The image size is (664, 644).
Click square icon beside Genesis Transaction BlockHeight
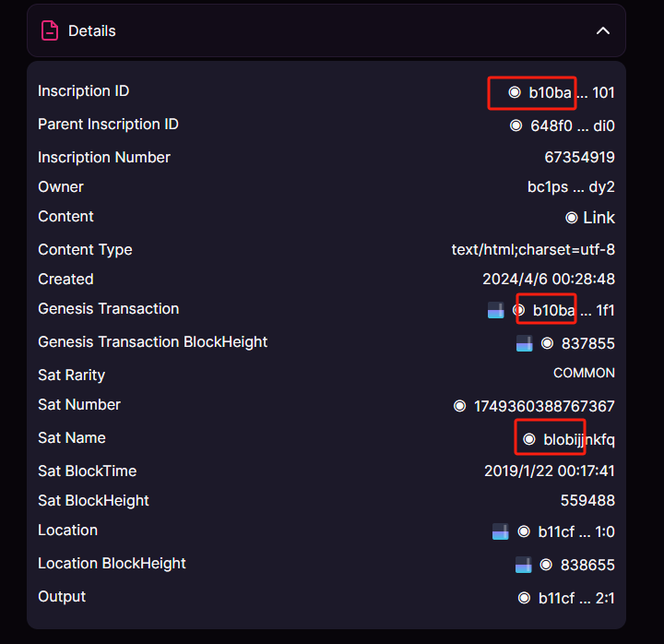pyautogui.click(x=524, y=343)
